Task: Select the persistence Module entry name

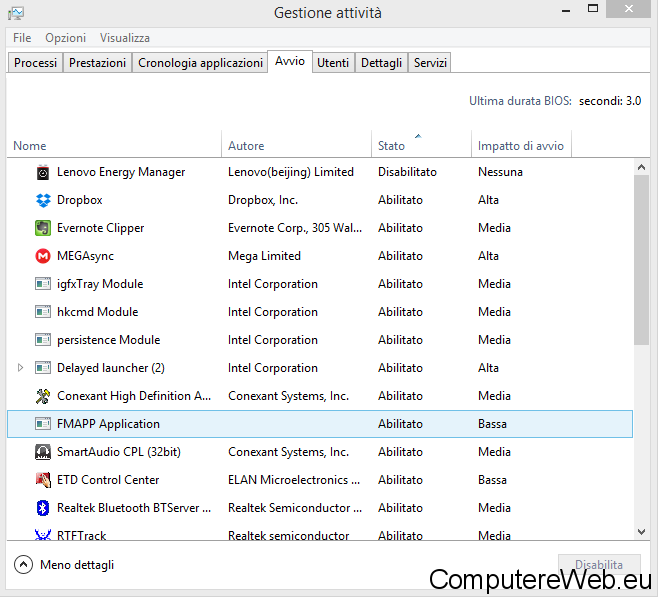Action: pyautogui.click(x=109, y=340)
